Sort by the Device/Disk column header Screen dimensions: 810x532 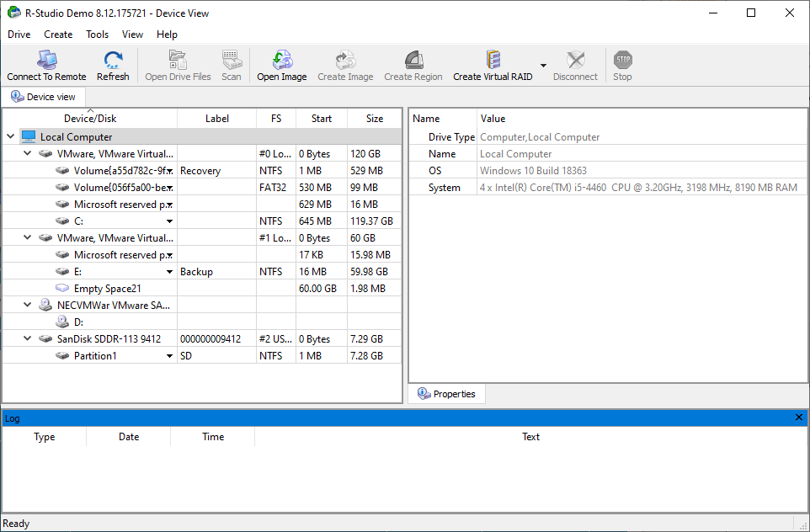coord(90,119)
